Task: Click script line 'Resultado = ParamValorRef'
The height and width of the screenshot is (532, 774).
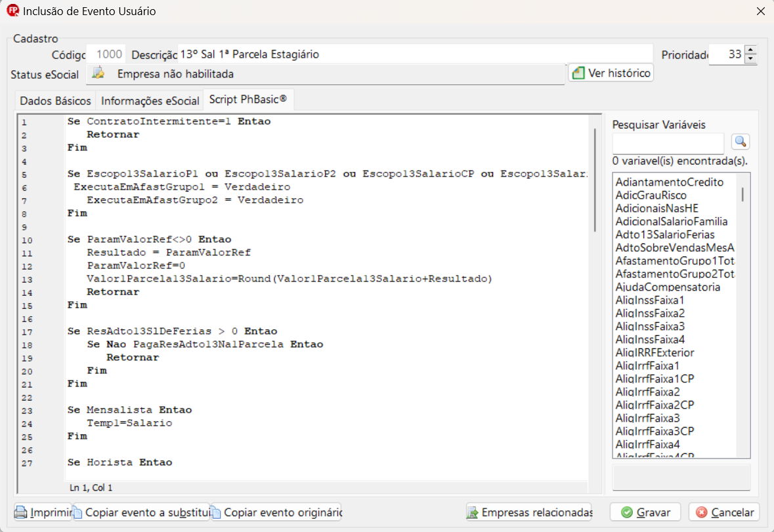Action: [x=169, y=253]
